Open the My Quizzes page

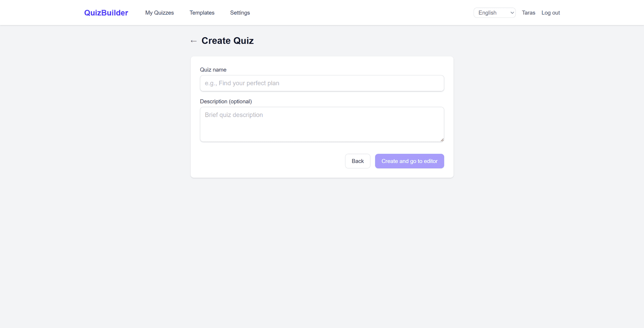click(159, 12)
